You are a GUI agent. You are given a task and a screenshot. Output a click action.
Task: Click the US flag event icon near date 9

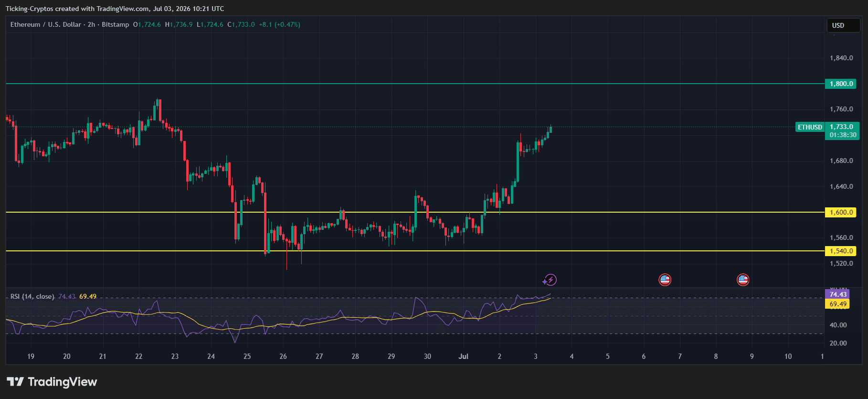point(743,280)
